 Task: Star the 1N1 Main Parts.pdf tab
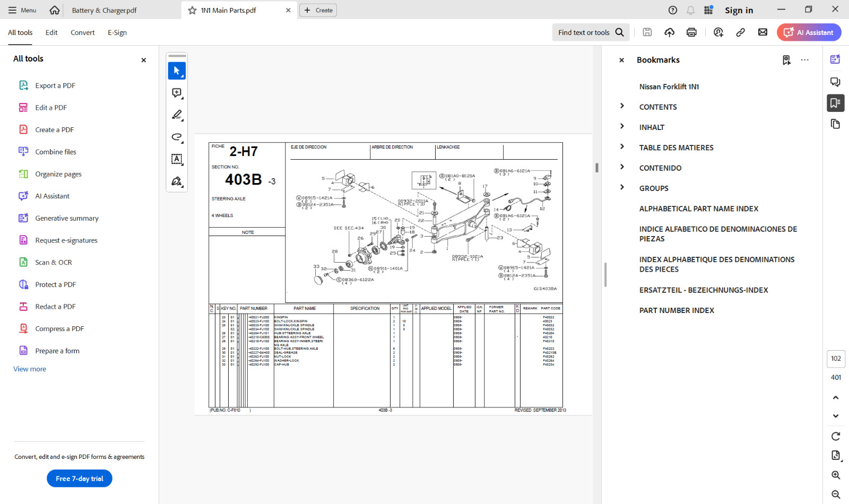tap(193, 10)
